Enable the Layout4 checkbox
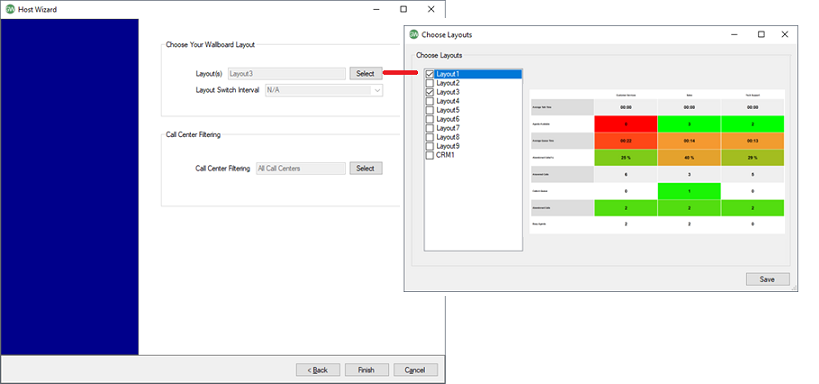Image resolution: width=819 pixels, height=384 pixels. click(430, 101)
